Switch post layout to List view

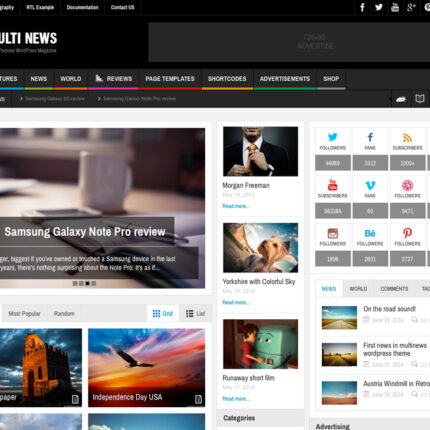(x=195, y=313)
